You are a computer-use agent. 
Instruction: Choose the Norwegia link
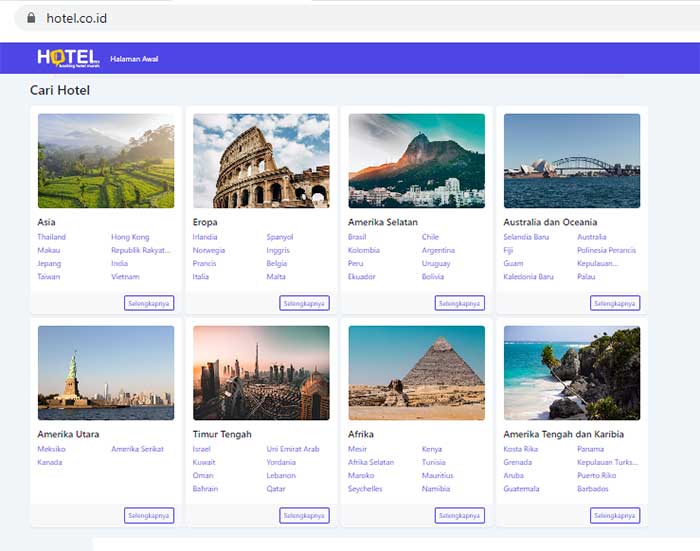coord(209,250)
